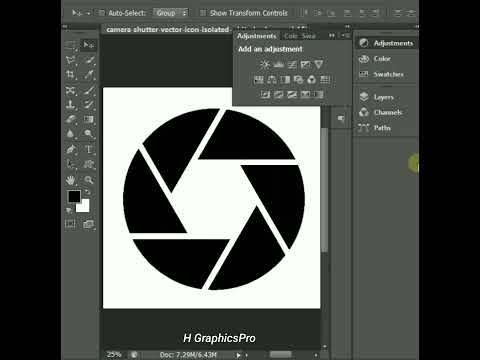The width and height of the screenshot is (480, 360).
Task: Select the Rectangular Marquee tool
Action: pyautogui.click(x=71, y=45)
